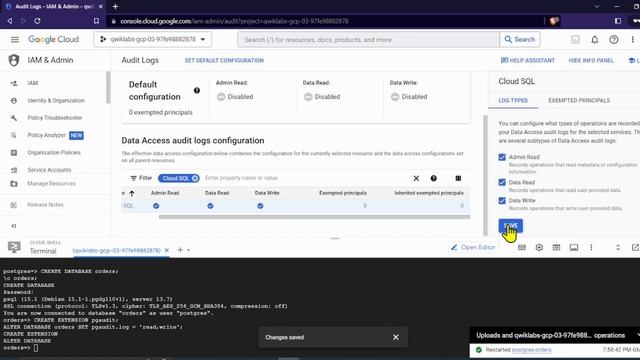
Task: Open the help question mark menu
Action: [x=613, y=40]
